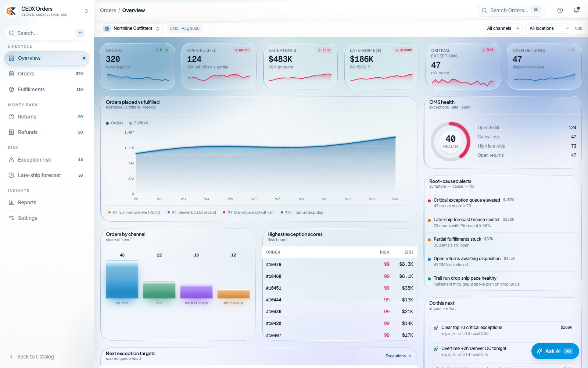Open Partial fulfillments stuck alert
Viewport: 588px width, 368px height.
click(x=503, y=242)
